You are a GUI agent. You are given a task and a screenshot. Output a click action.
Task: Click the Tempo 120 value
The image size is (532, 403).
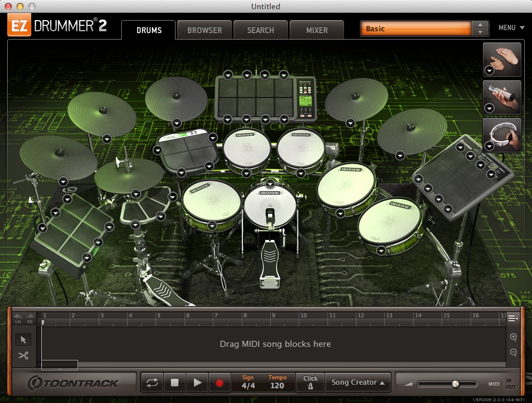[277, 385]
